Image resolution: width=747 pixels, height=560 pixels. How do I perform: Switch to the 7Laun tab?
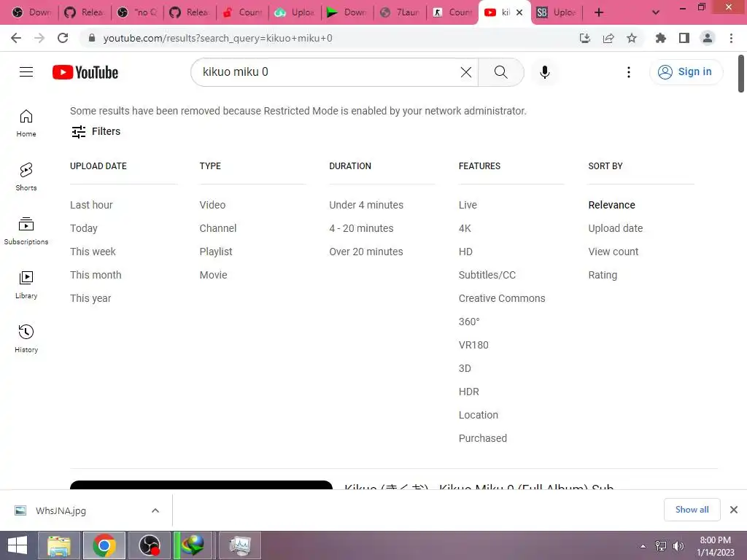pyautogui.click(x=400, y=12)
